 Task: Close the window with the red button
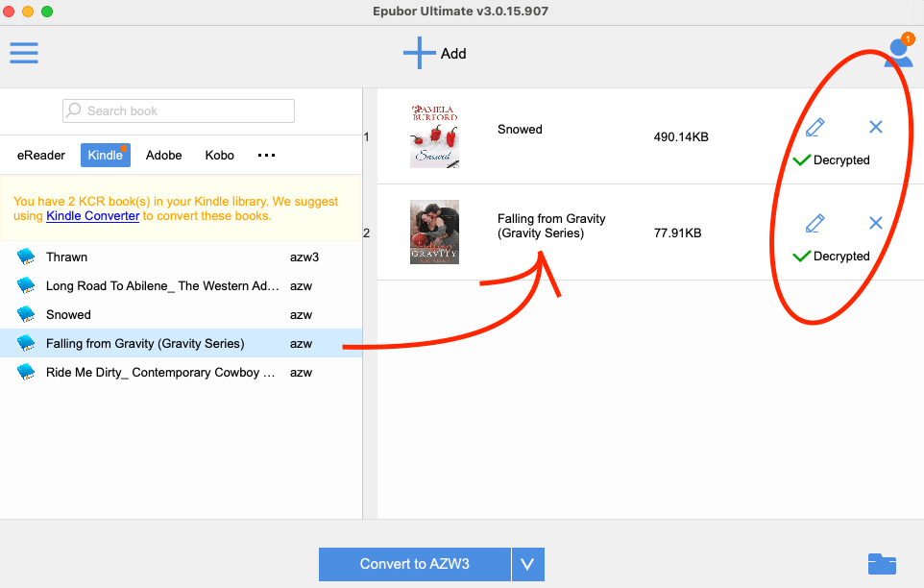(x=9, y=12)
